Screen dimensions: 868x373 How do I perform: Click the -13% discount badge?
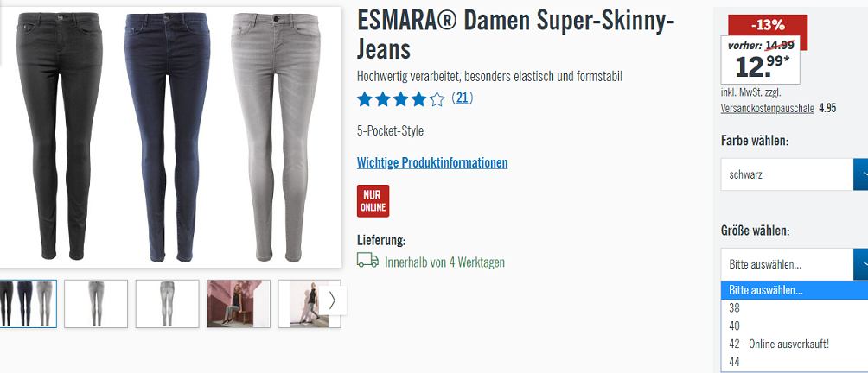[767, 25]
